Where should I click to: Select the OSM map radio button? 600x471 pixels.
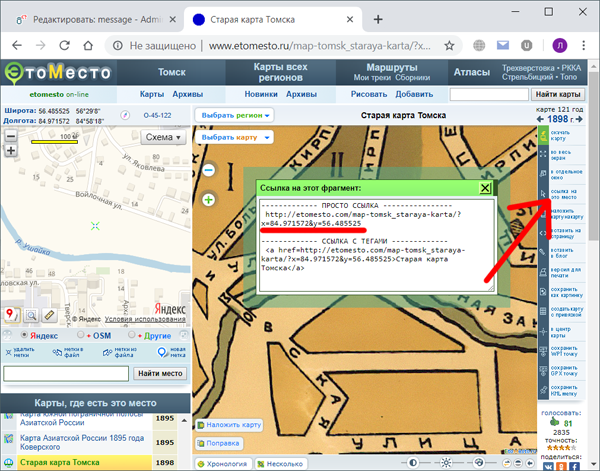[x=80, y=335]
